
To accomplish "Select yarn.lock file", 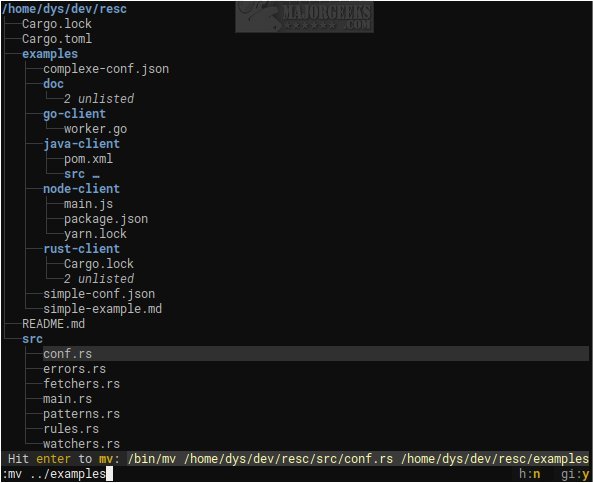I will coord(95,234).
